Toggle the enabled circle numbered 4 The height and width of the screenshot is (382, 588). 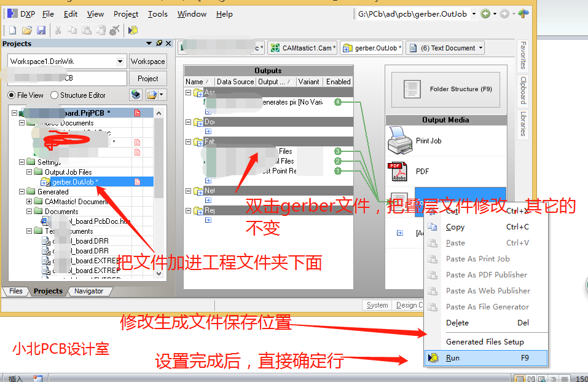click(338, 102)
